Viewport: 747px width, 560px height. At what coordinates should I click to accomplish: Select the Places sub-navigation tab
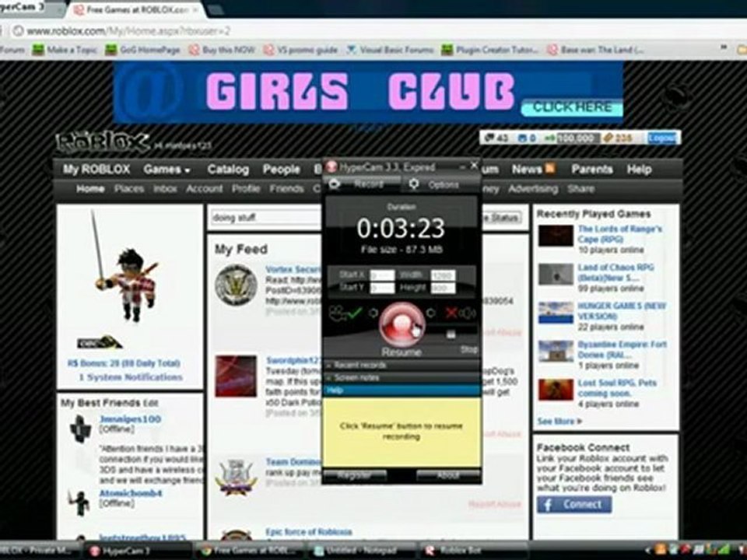pyautogui.click(x=129, y=189)
